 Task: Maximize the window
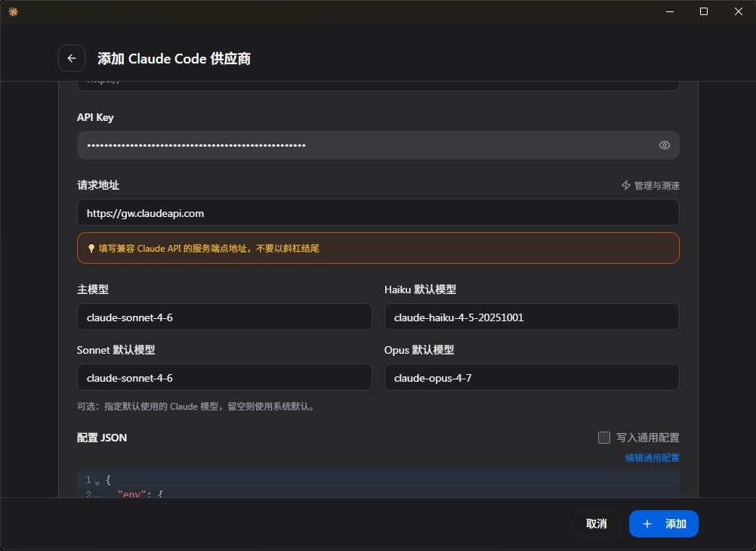click(x=704, y=11)
